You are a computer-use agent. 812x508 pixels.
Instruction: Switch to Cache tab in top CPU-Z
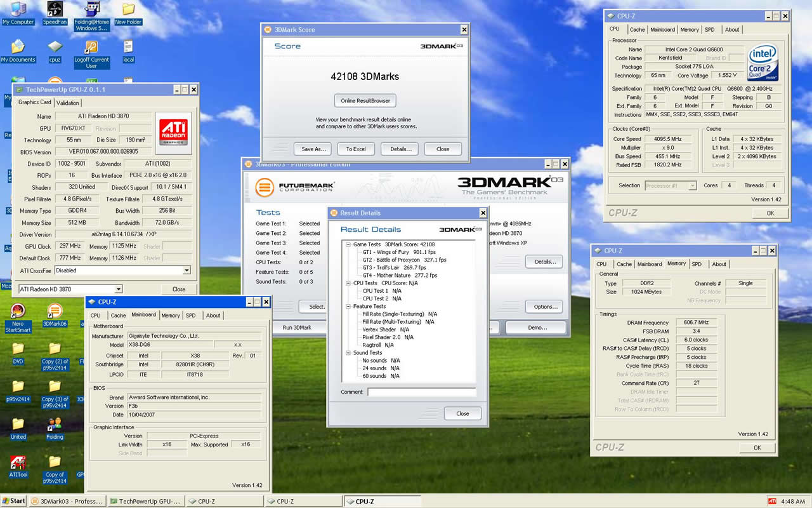click(x=637, y=30)
